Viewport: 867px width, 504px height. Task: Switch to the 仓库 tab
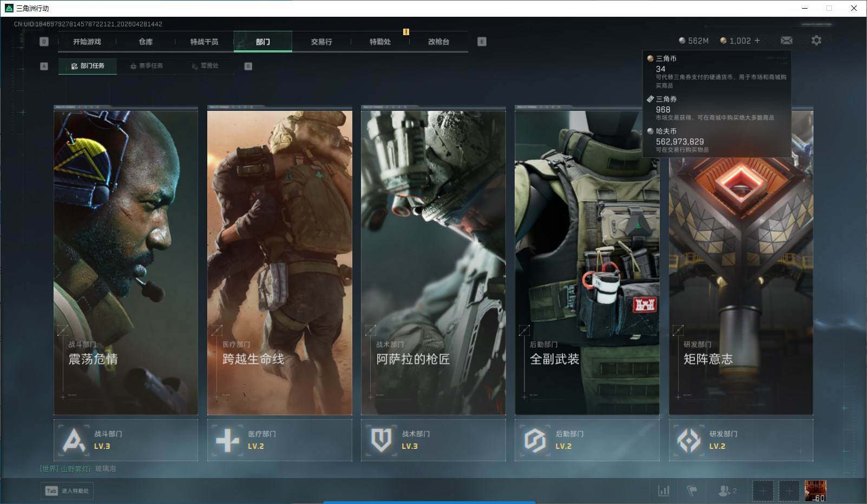(x=146, y=42)
